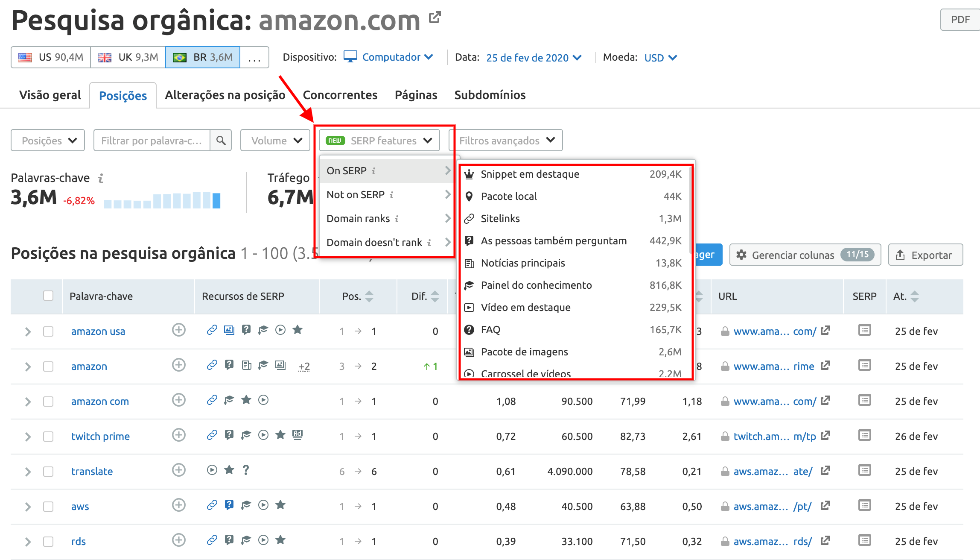The image size is (980, 560).
Task: Choose 'Snippet em destaque' feature option
Action: (x=573, y=174)
